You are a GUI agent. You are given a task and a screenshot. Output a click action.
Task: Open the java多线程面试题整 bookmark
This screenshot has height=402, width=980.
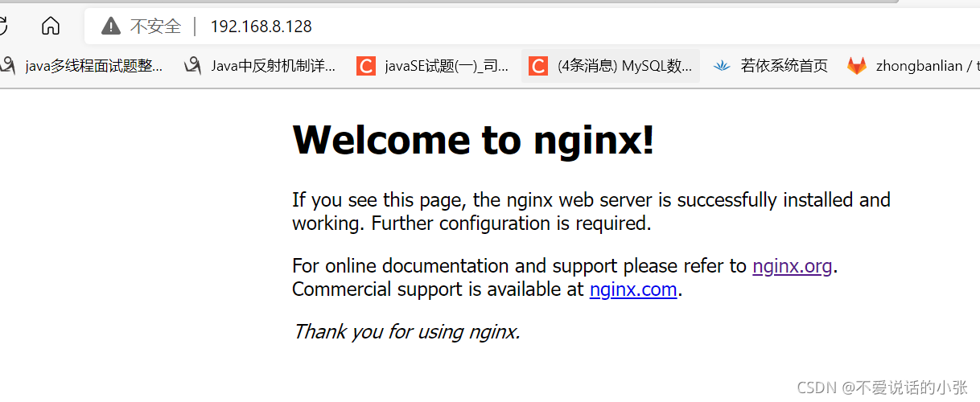tap(82, 66)
